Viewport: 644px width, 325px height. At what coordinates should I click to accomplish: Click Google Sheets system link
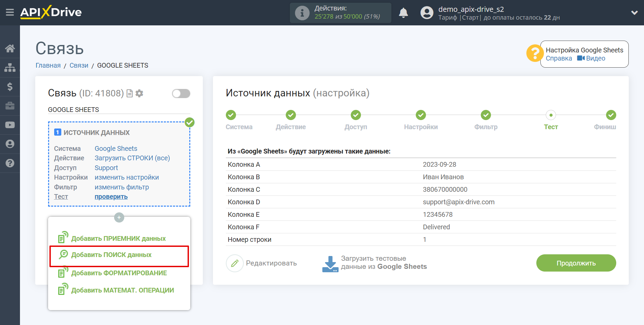[x=116, y=148]
